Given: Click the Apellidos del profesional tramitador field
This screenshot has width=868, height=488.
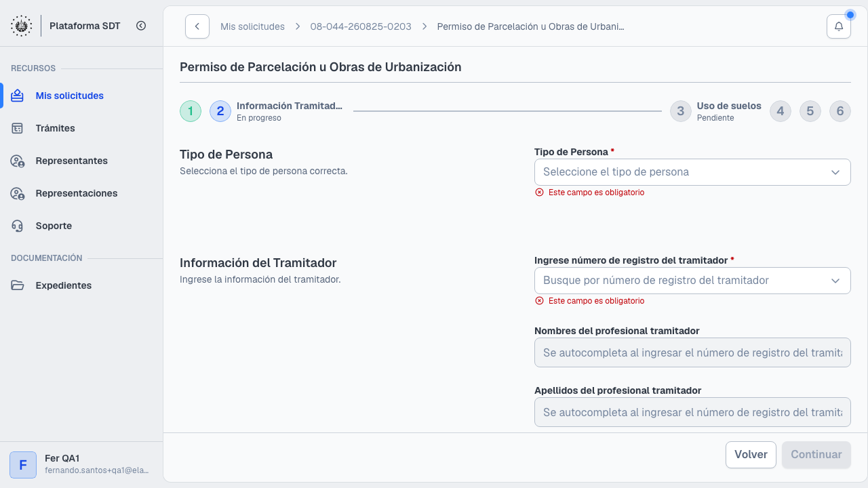Looking at the screenshot, I should tap(692, 412).
